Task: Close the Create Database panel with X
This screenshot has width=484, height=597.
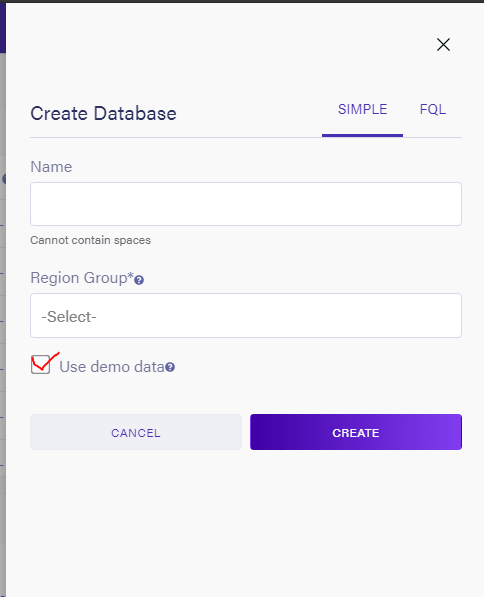Action: click(443, 45)
